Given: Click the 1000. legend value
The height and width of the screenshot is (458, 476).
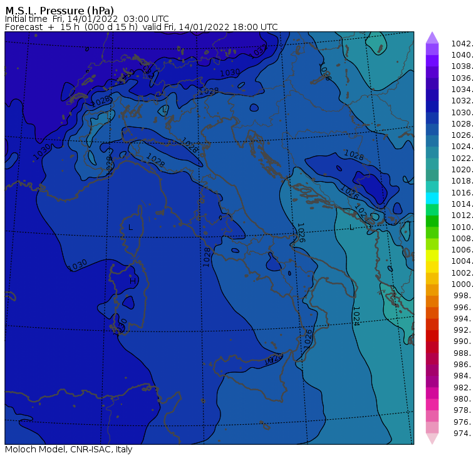Looking at the screenshot, I should click(462, 284).
